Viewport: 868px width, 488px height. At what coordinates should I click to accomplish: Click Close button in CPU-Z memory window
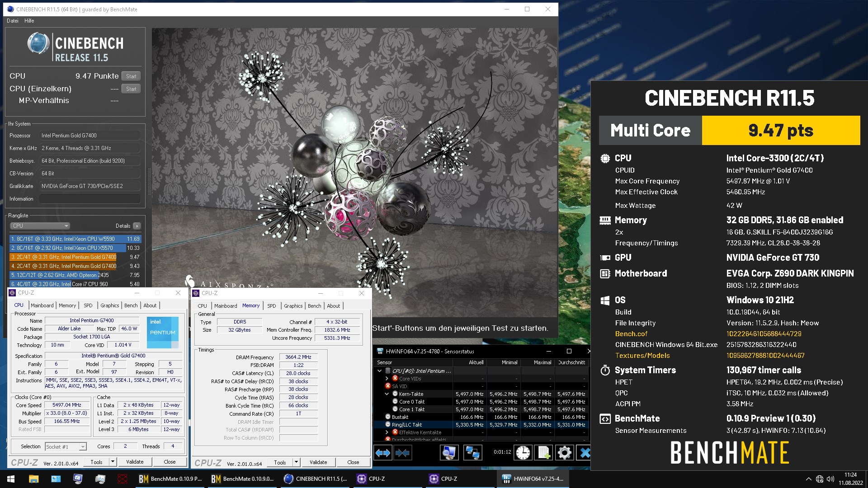(x=353, y=462)
